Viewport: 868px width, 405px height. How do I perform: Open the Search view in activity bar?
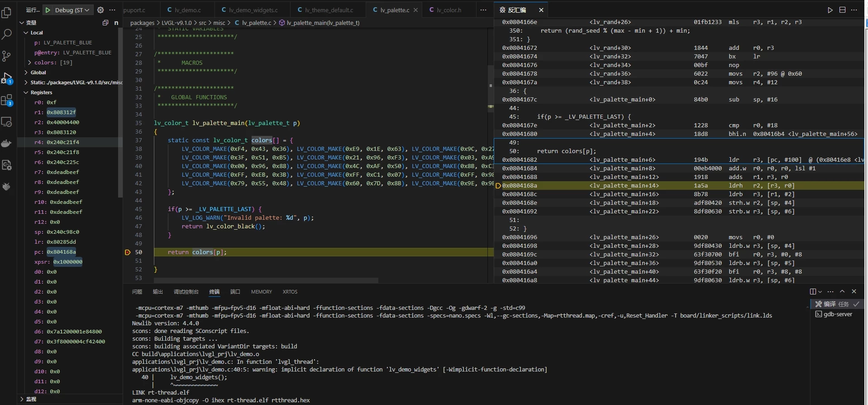(x=7, y=34)
